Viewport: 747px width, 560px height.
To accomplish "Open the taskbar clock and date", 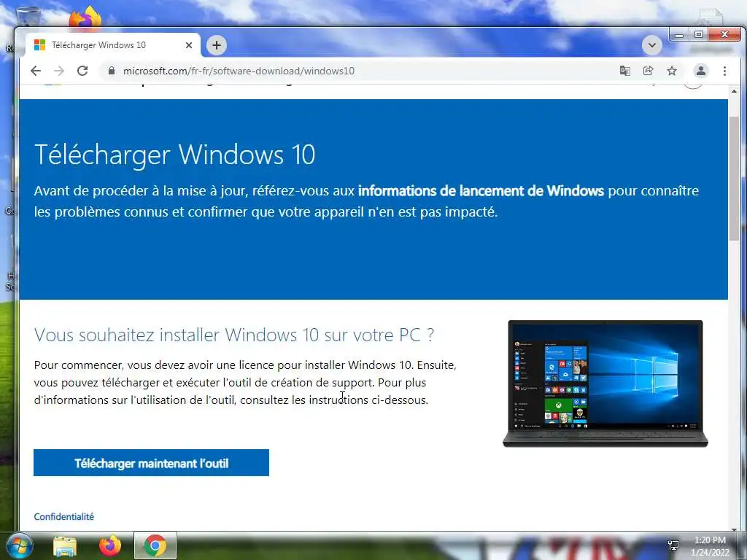I will (710, 546).
